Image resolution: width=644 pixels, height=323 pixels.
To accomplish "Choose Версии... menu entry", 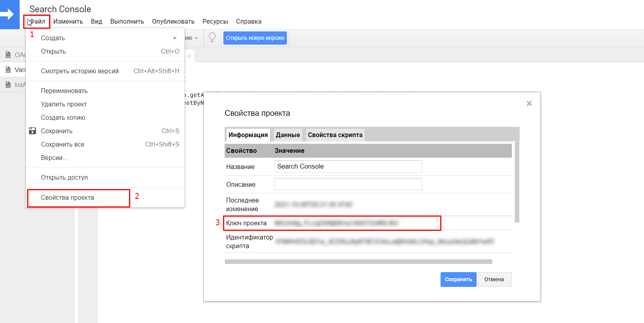I will tap(105, 158).
